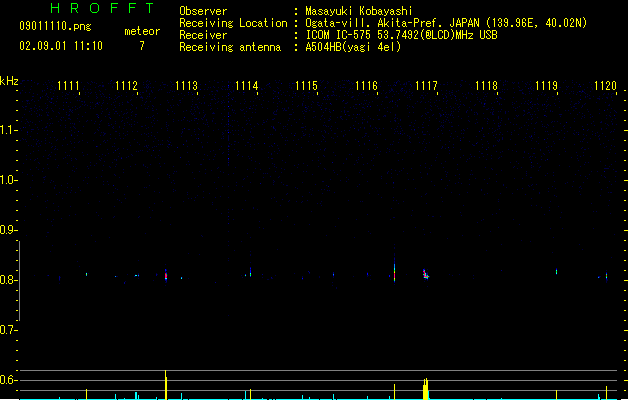Click the 0.9 kHz frequency label
The width and height of the screenshot is (629, 400).
pos(8,230)
